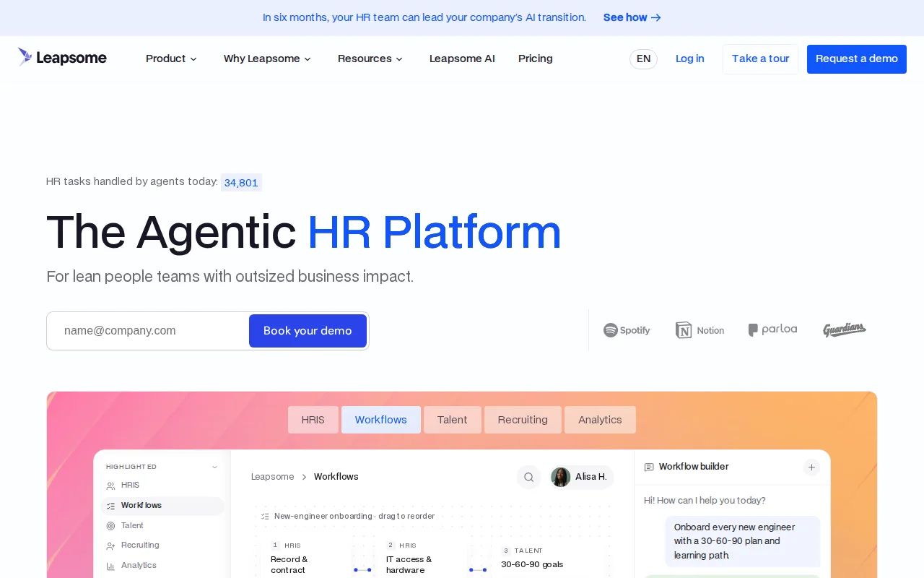Screen dimensions: 924x578
Task: Focus the name@company.com email field
Action: (148, 331)
